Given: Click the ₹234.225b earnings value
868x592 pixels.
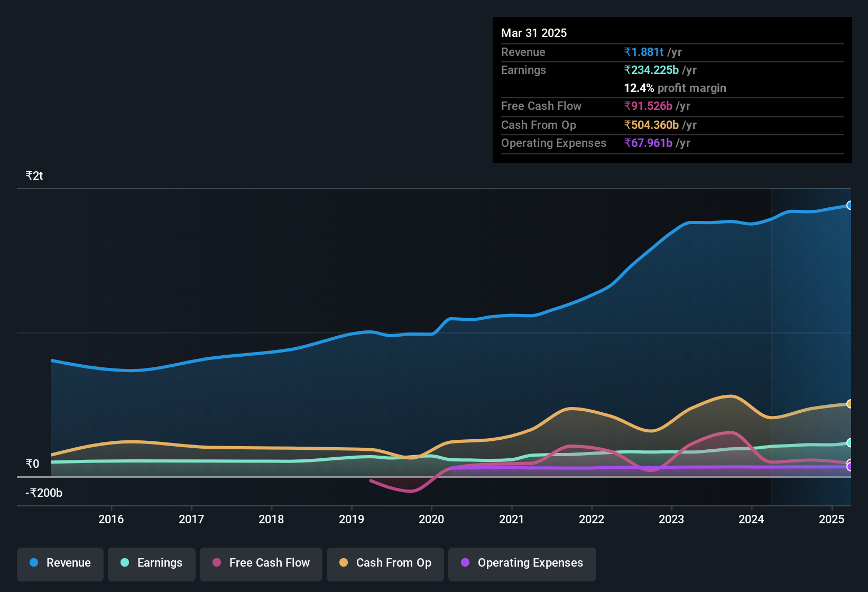Looking at the screenshot, I should (651, 70).
